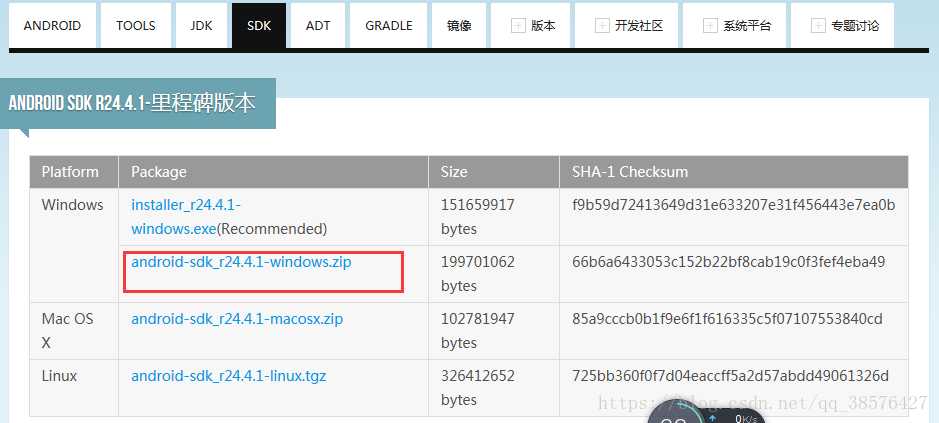Select the 102781947 bytes size cell
This screenshot has width=939, height=423.
coord(494,331)
